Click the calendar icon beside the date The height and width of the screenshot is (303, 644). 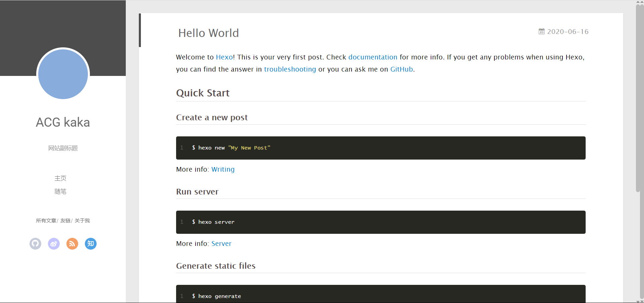(x=542, y=31)
